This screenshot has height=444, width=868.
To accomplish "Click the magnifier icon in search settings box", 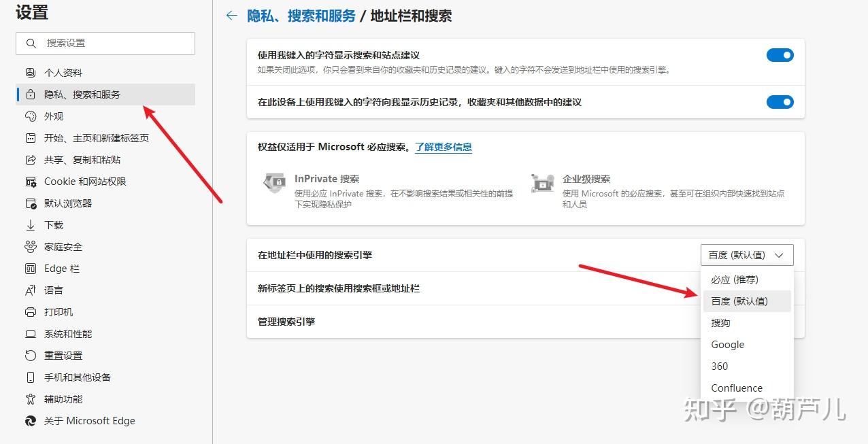I will coord(31,43).
